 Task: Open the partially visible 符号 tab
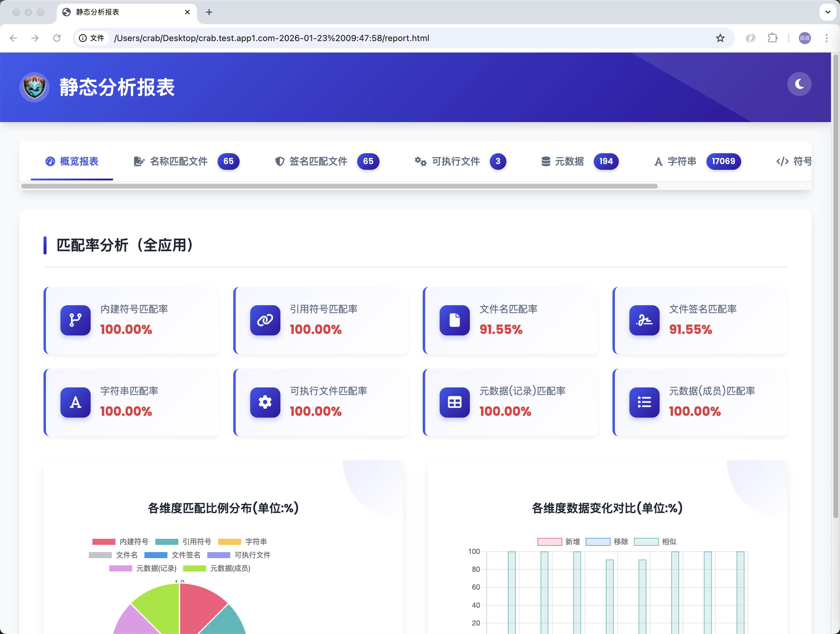(x=794, y=161)
